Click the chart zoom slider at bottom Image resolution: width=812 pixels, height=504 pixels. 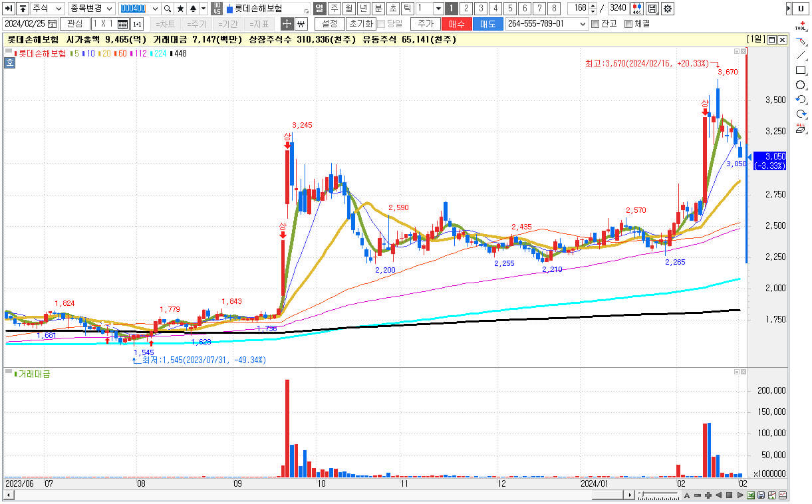click(x=658, y=495)
